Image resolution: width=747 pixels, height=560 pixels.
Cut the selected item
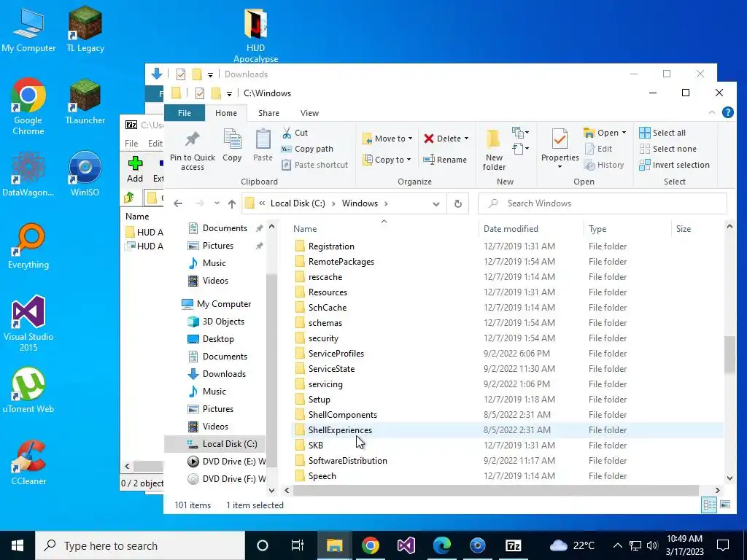coord(295,133)
